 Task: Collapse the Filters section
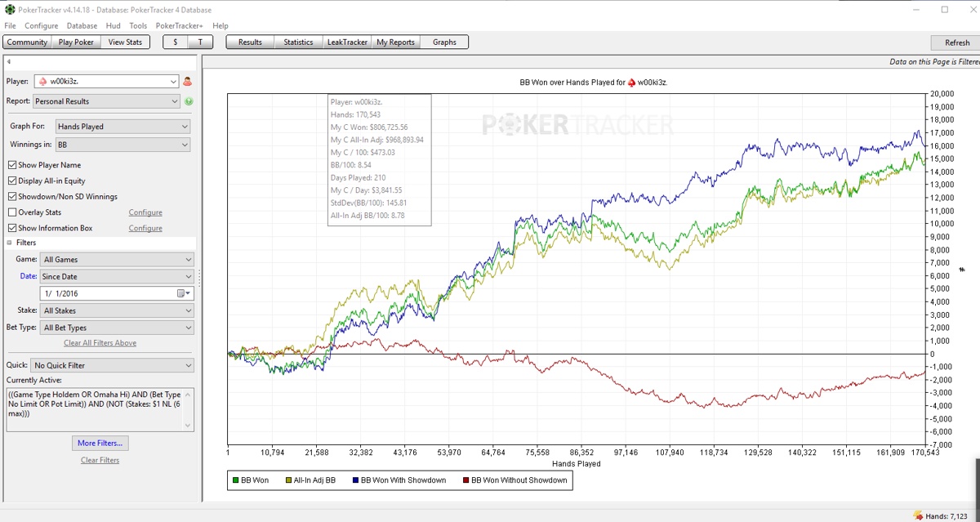tap(10, 243)
